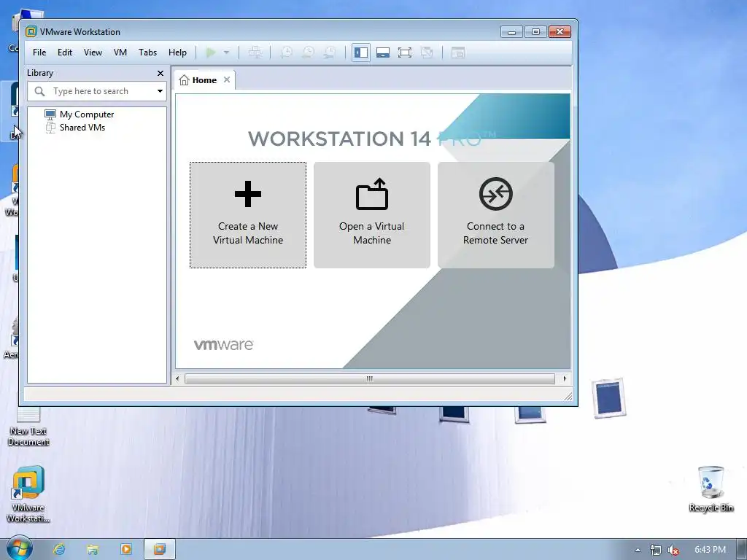Viewport: 747px width, 560px height.
Task: Click the green Power On play button
Action: (x=211, y=52)
